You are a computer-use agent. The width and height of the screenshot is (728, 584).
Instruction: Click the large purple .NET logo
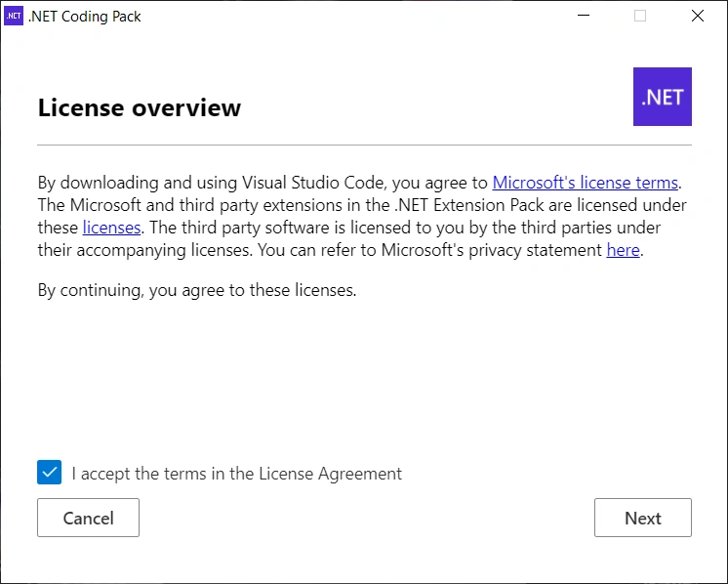[662, 97]
